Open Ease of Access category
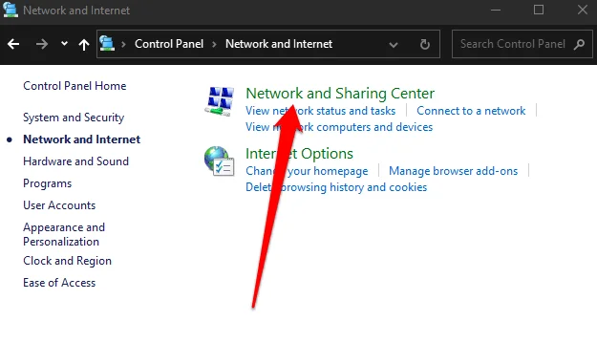 click(x=59, y=283)
